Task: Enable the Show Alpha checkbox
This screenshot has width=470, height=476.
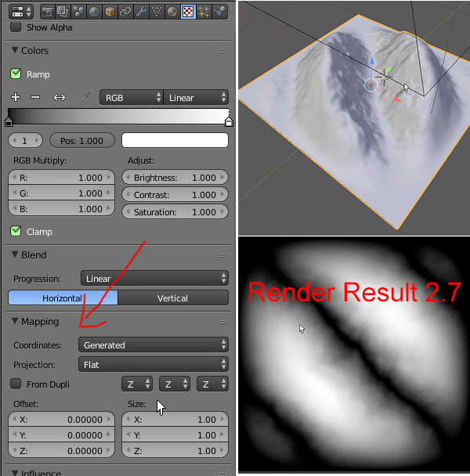Action: pos(16,27)
